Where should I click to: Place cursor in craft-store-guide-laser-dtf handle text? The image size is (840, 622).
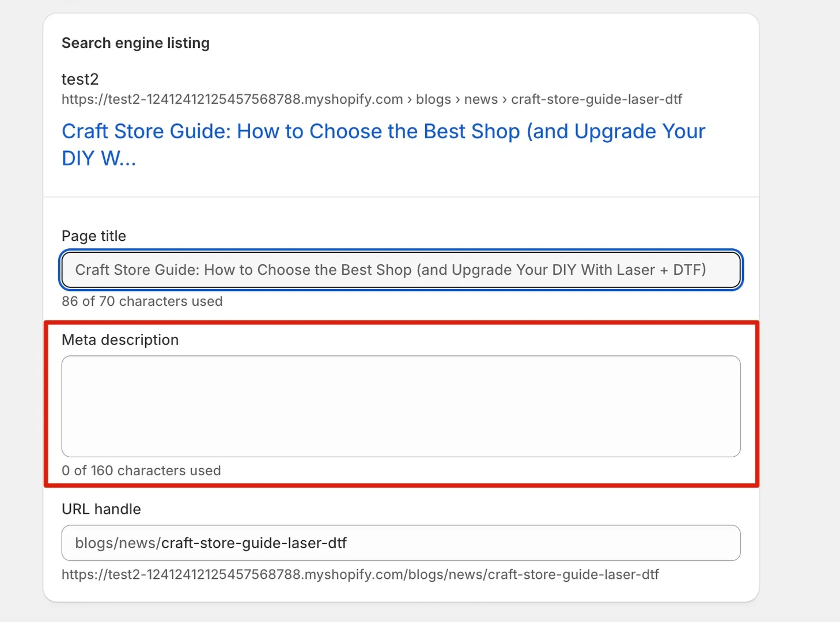click(x=254, y=543)
